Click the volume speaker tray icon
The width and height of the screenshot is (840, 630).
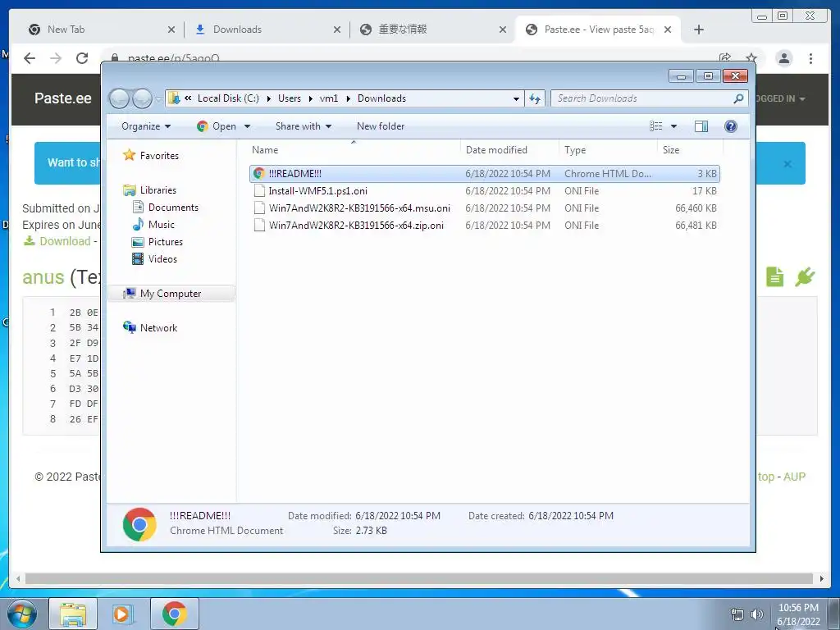click(756, 614)
